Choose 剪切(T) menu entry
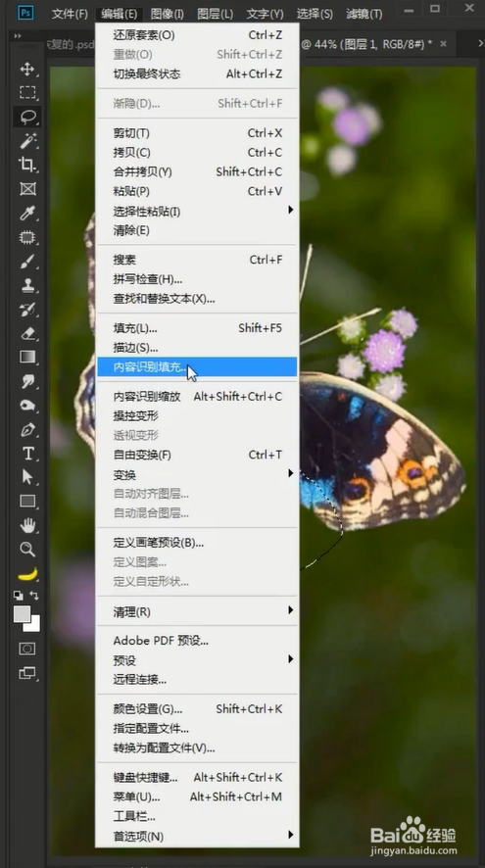 point(197,133)
